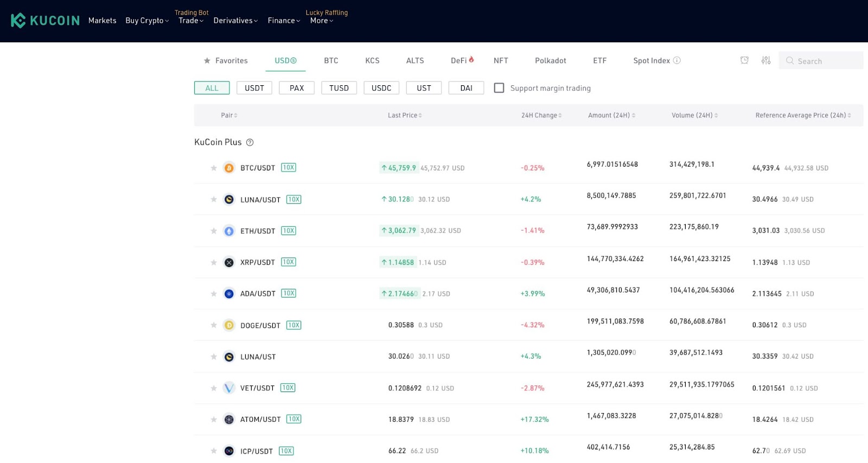Switch to the Favorites tab
Viewport: 868px width, 463px height.
pos(226,60)
